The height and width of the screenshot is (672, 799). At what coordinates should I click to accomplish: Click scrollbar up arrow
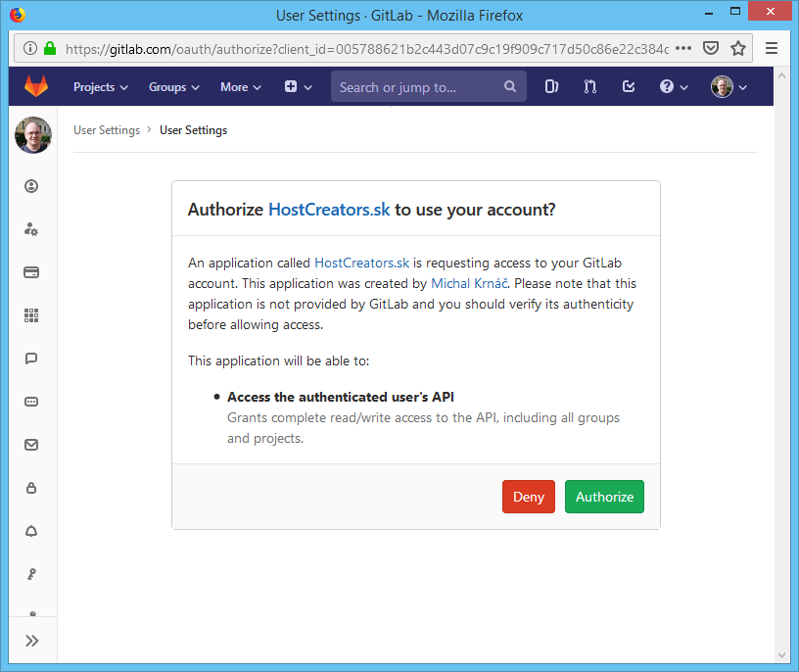tap(781, 75)
